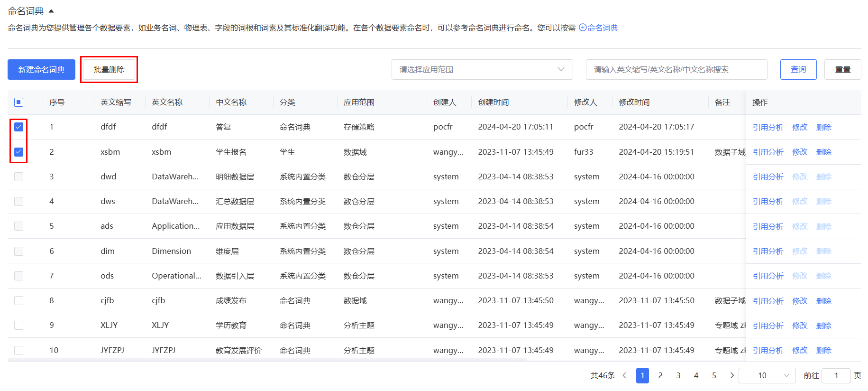
Task: Click 删除 for row xsbm
Action: 824,152
